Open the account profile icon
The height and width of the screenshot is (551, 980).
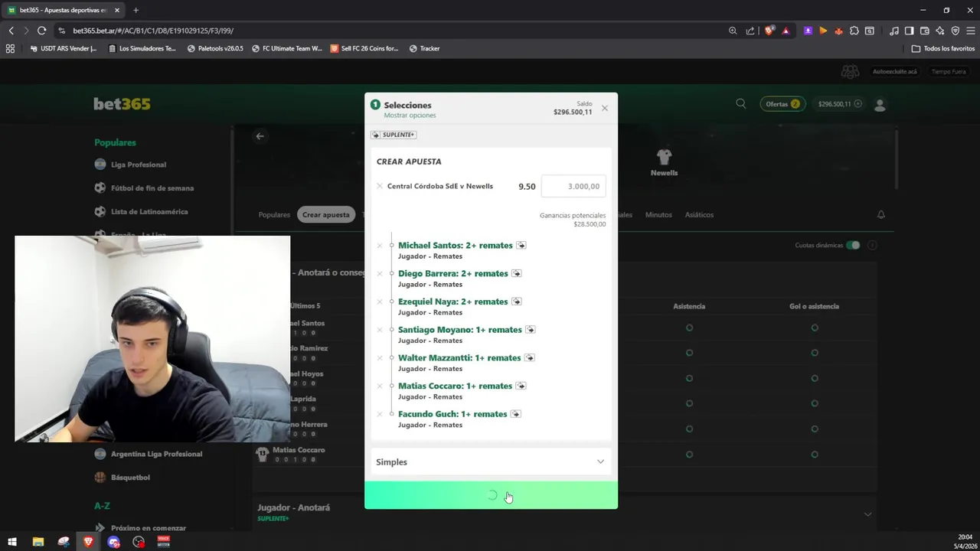(880, 104)
